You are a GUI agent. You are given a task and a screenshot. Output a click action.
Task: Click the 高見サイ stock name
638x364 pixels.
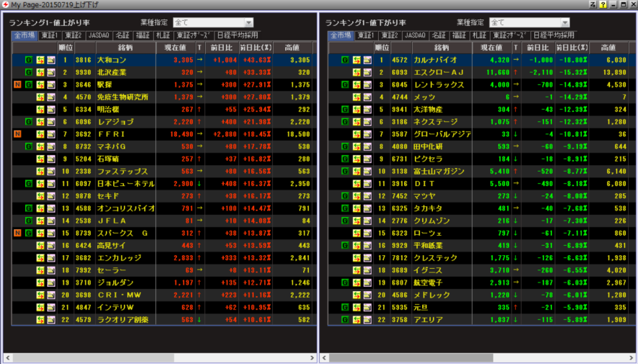click(x=111, y=246)
